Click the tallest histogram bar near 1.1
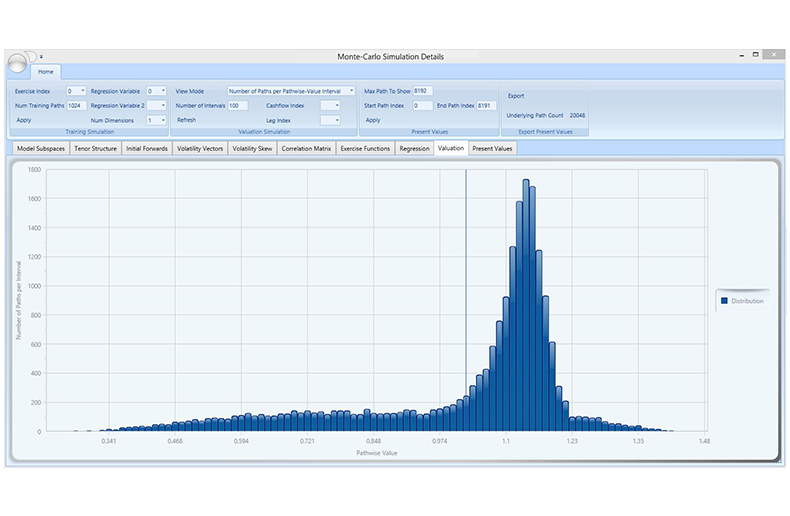Screen dimensions: 790x516 click(x=526, y=305)
